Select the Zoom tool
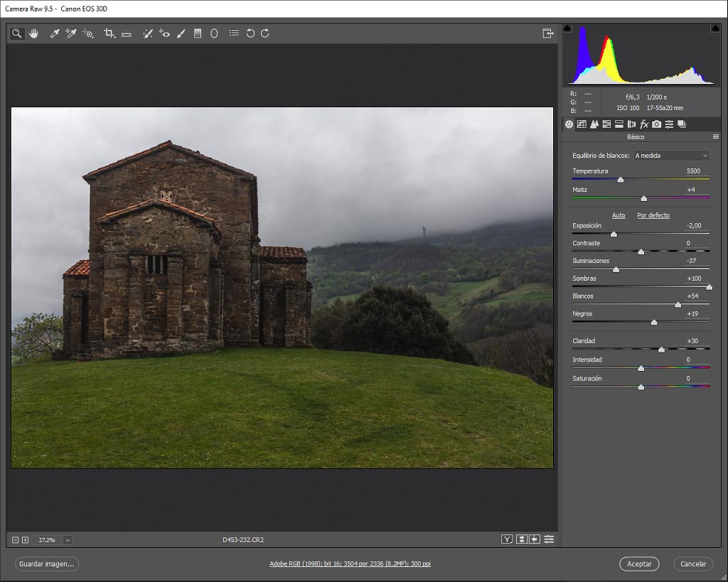 [x=17, y=33]
